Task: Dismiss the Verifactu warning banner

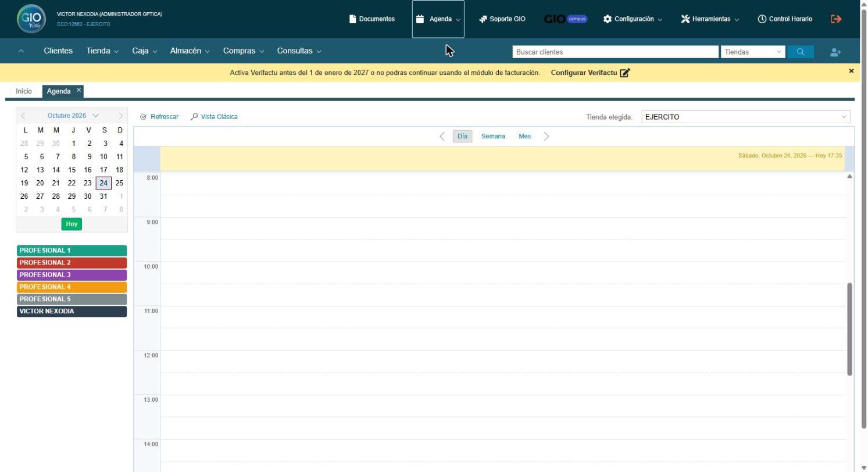Action: pyautogui.click(x=851, y=71)
